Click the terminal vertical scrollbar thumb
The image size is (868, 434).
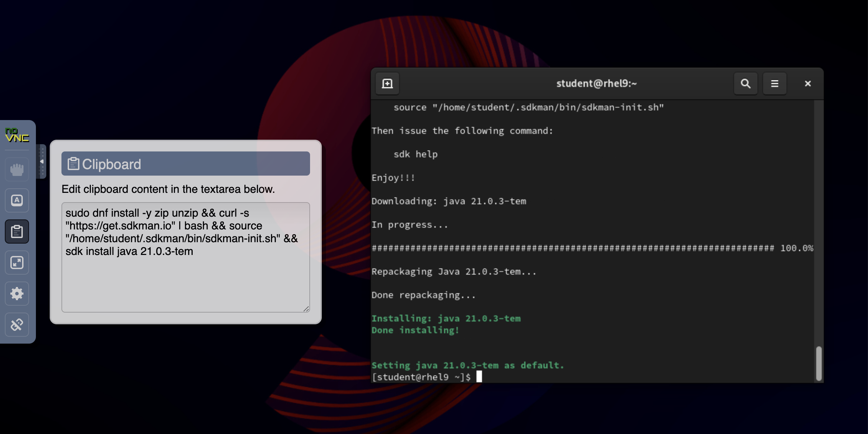[819, 364]
